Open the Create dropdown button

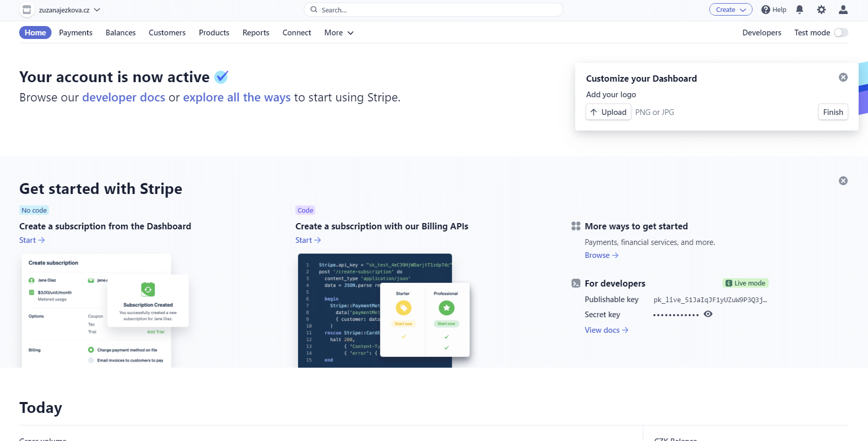click(x=731, y=10)
